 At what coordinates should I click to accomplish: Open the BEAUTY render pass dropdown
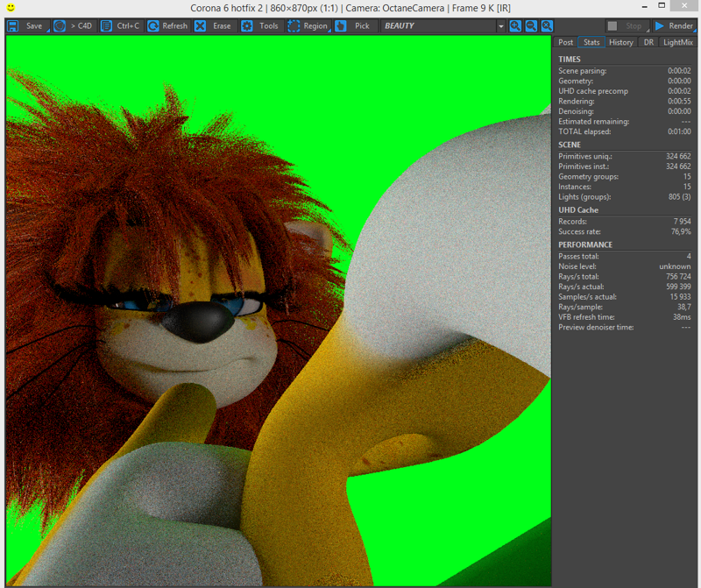pyautogui.click(x=443, y=26)
